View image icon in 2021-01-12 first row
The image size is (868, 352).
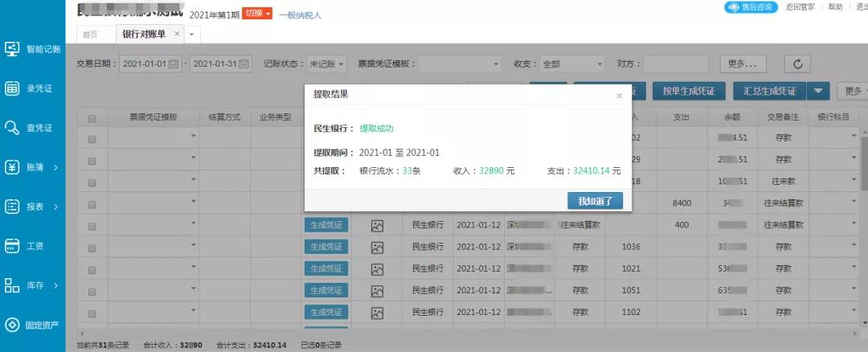pyautogui.click(x=377, y=225)
